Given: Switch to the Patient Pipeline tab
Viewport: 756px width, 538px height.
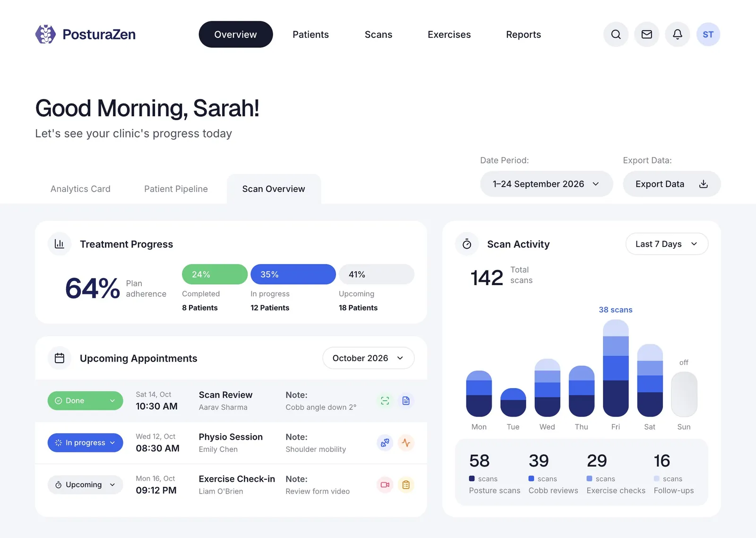Looking at the screenshot, I should click(x=176, y=189).
